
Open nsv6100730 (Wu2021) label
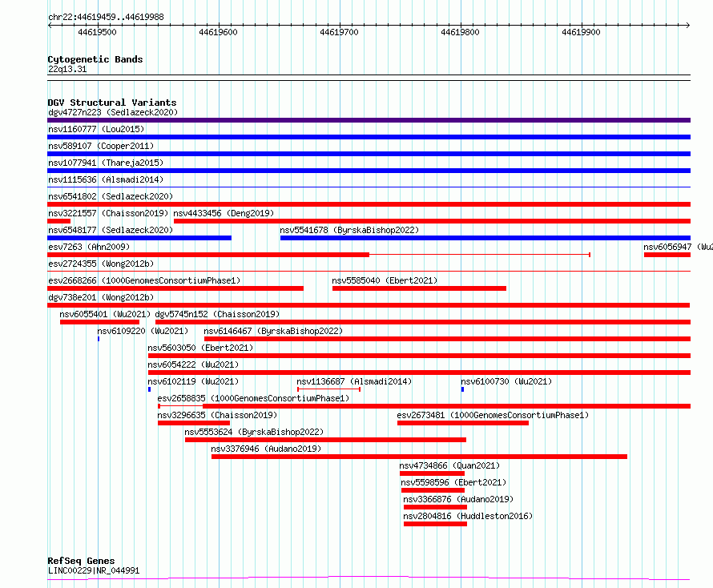(x=506, y=381)
